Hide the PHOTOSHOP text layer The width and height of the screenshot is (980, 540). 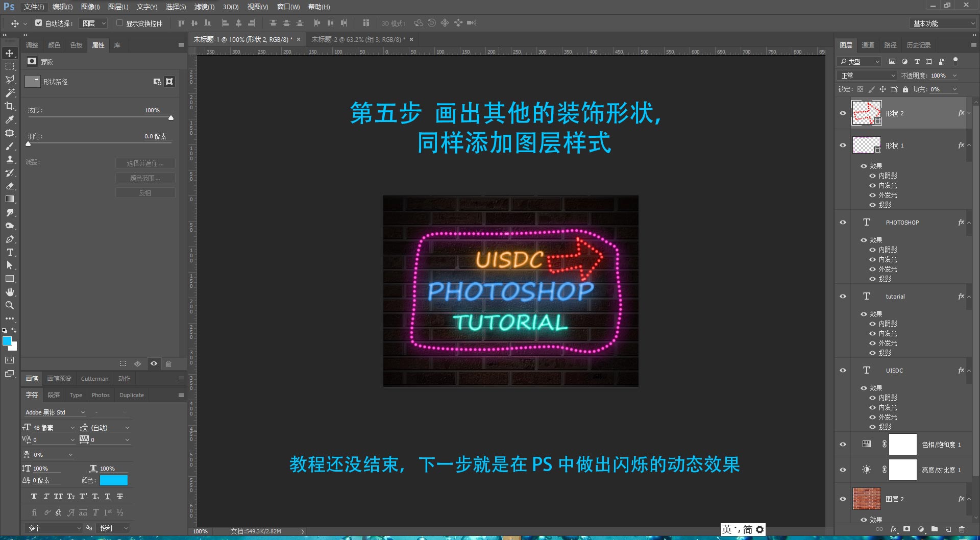[x=843, y=223]
